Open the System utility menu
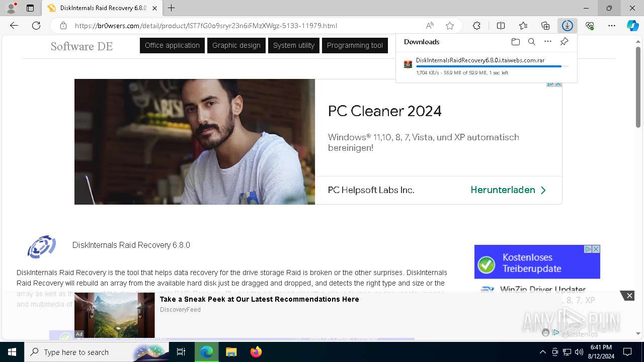This screenshot has width=644, height=362. 294,45
